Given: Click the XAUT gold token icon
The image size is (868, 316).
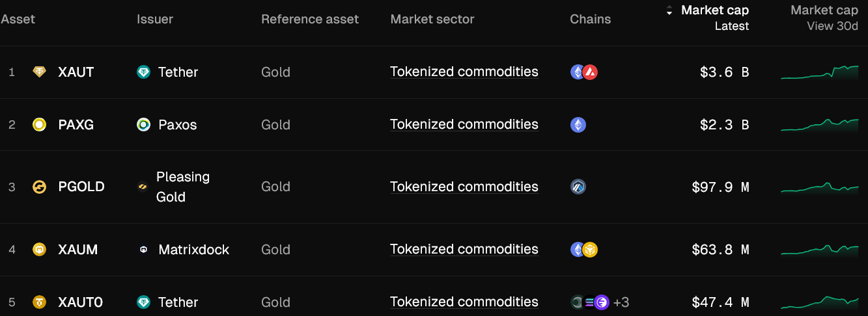Looking at the screenshot, I should coord(40,72).
